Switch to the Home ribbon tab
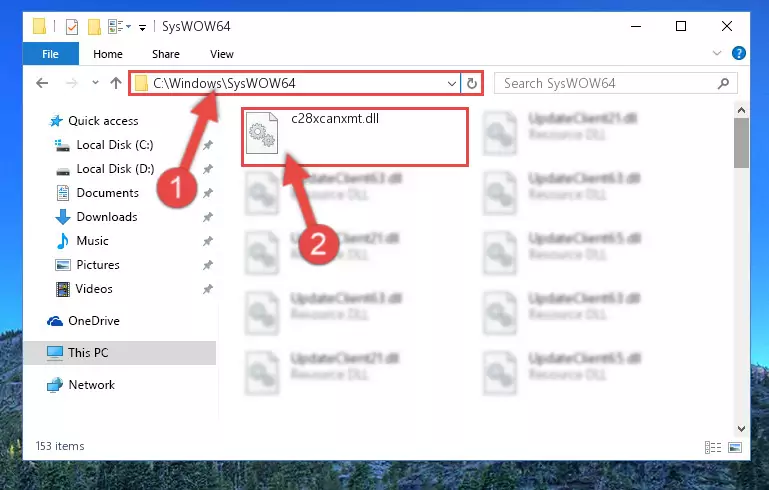Viewport: 769px width, 490px height. tap(108, 54)
